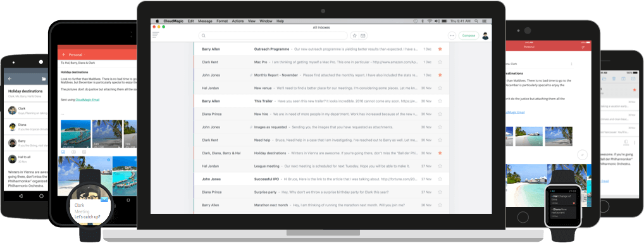Click the search field in the mail toolbar
This screenshot has width=644, height=243.
tap(273, 36)
